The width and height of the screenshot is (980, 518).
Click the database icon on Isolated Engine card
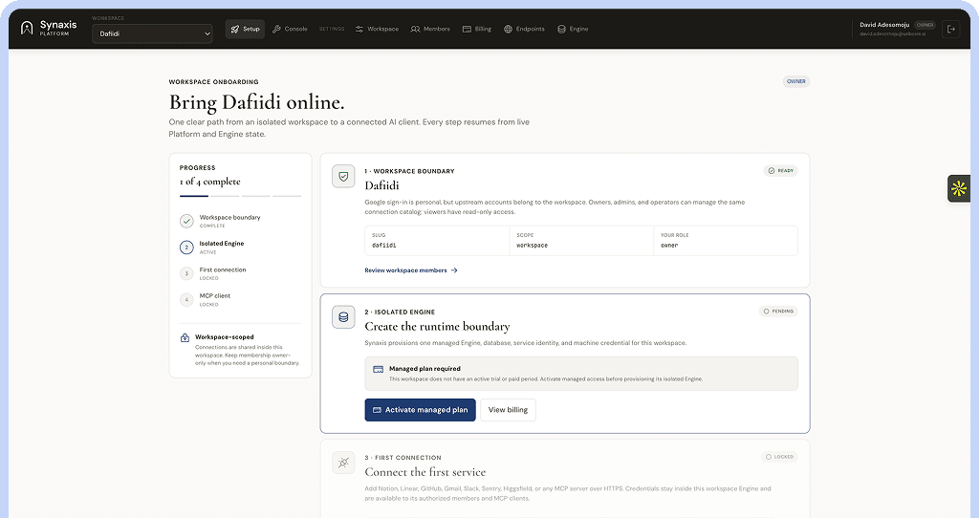(x=343, y=317)
